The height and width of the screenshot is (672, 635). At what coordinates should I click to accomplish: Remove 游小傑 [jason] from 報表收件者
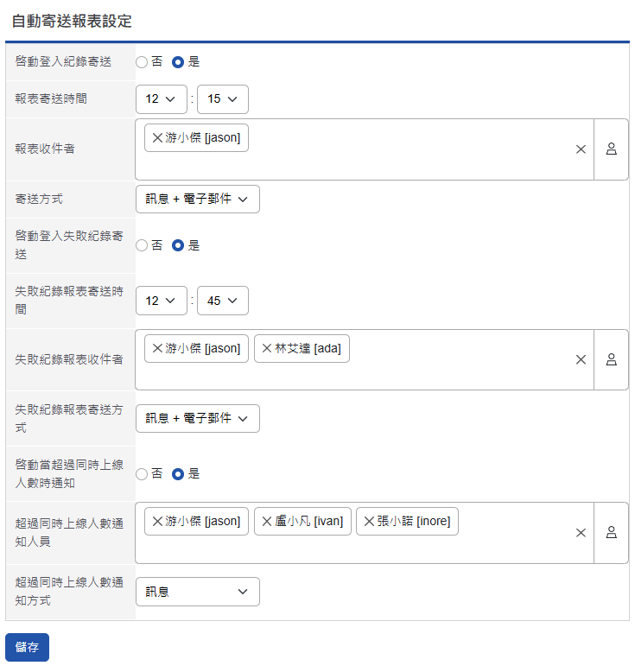[x=157, y=137]
